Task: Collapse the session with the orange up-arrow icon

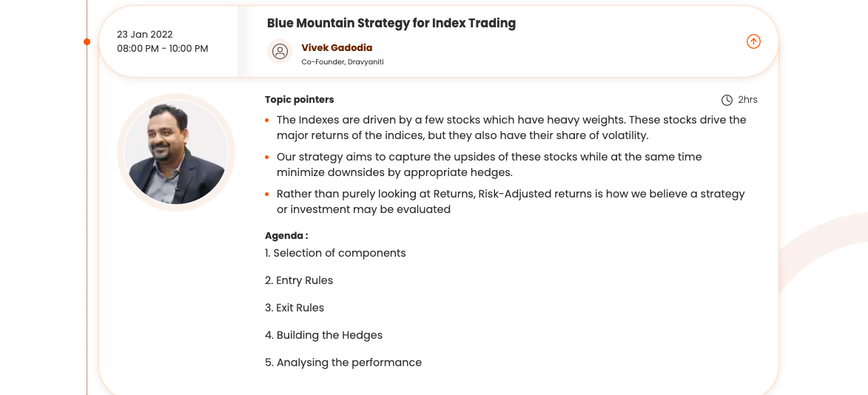Action: (x=753, y=42)
